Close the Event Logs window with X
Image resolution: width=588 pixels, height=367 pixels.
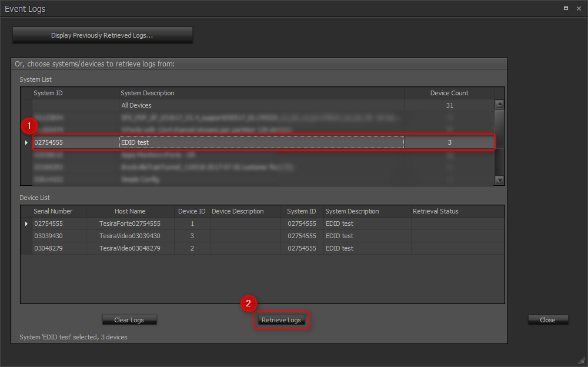(579, 8)
